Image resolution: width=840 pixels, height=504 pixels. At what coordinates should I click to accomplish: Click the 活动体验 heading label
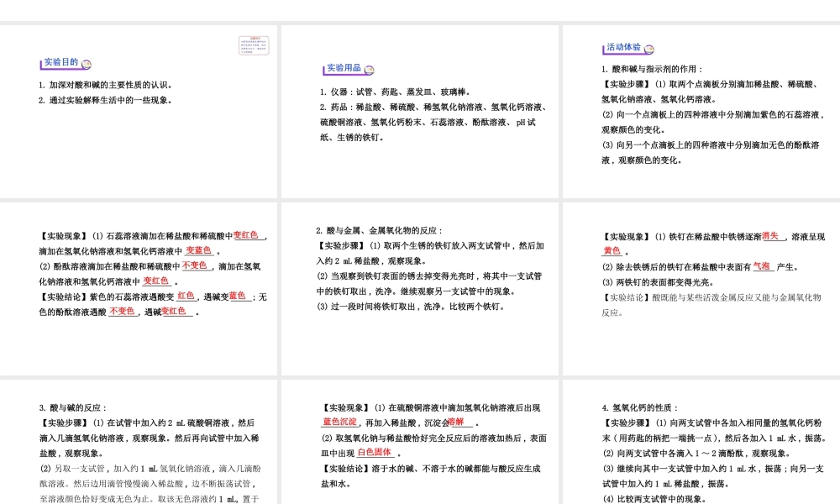pyautogui.click(x=623, y=47)
